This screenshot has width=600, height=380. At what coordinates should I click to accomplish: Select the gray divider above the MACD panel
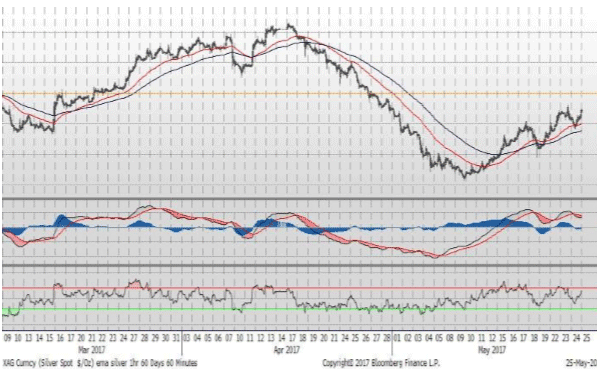coord(300,199)
